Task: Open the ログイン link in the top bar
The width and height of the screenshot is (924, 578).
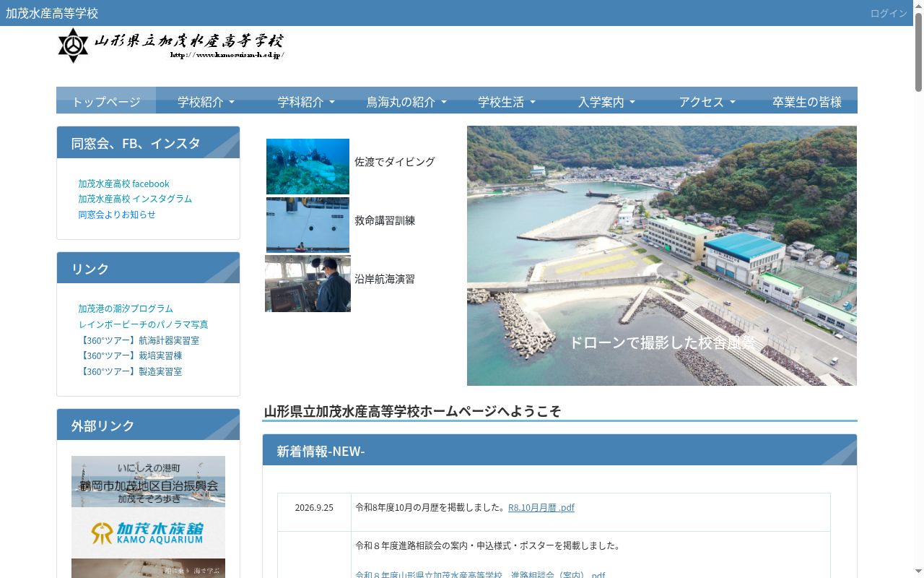Action: coord(888,13)
